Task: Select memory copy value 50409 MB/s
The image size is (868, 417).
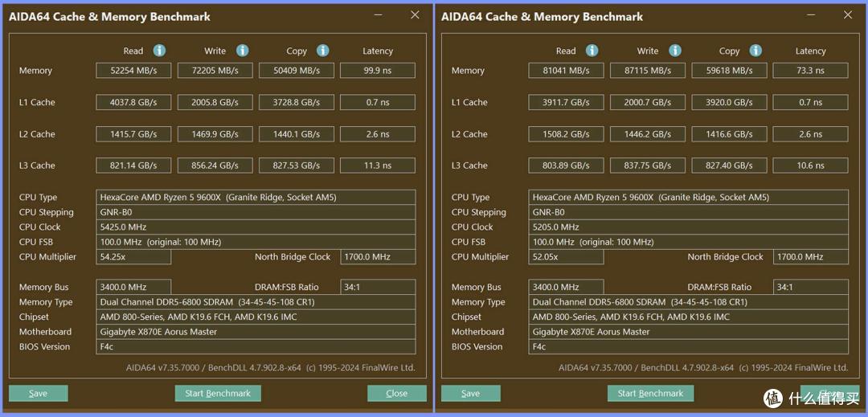Action: point(297,70)
